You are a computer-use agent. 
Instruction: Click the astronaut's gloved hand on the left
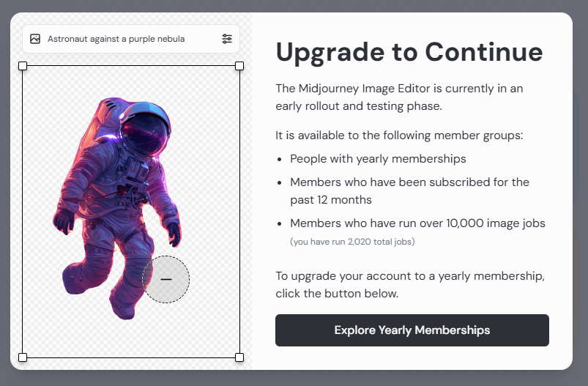[64, 220]
